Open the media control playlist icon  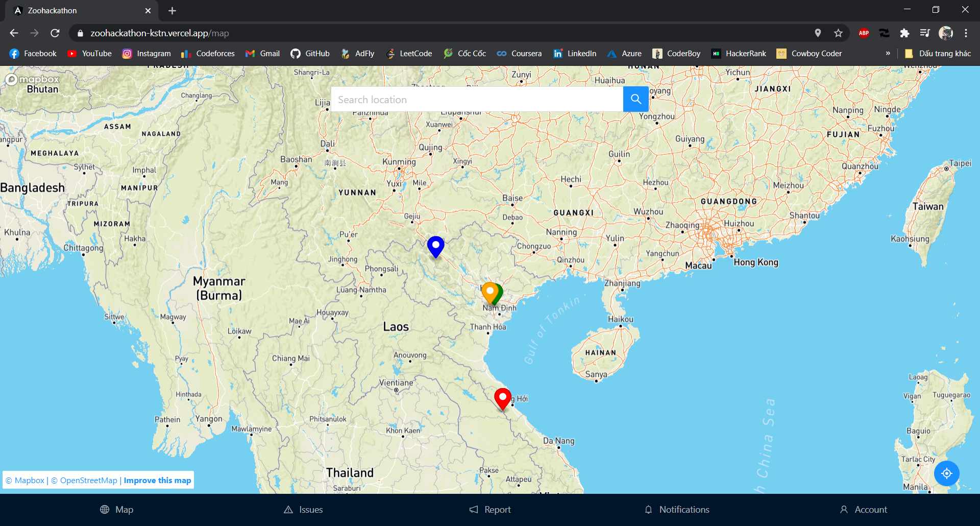point(925,33)
